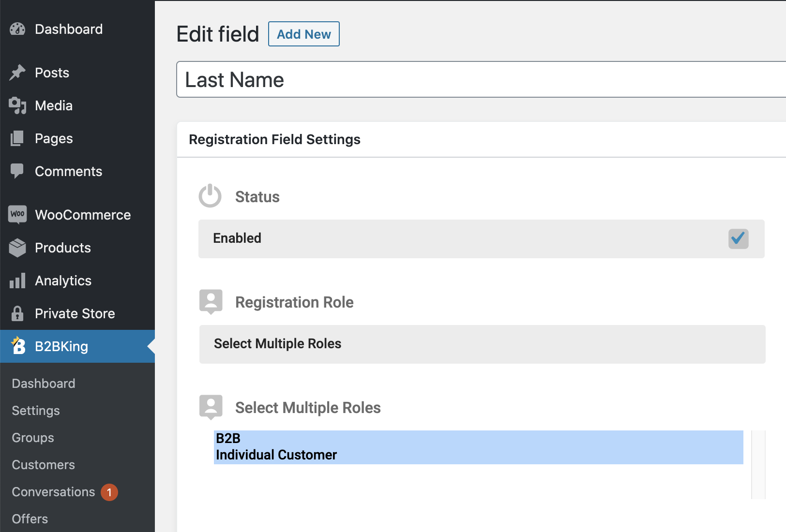The image size is (786, 532).
Task: Go to B2BKing Settings submenu
Action: pos(36,411)
